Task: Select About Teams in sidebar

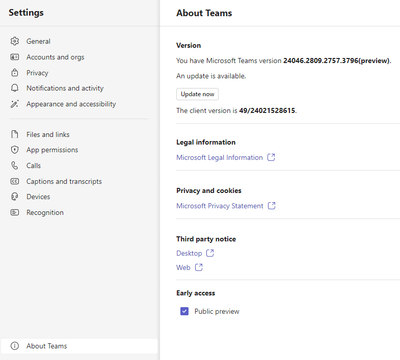Action: 79,346
